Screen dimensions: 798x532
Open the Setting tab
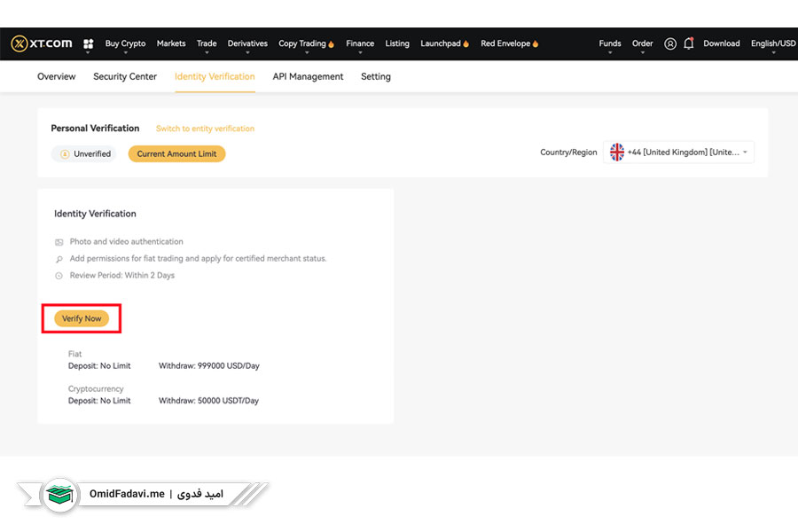click(x=376, y=76)
